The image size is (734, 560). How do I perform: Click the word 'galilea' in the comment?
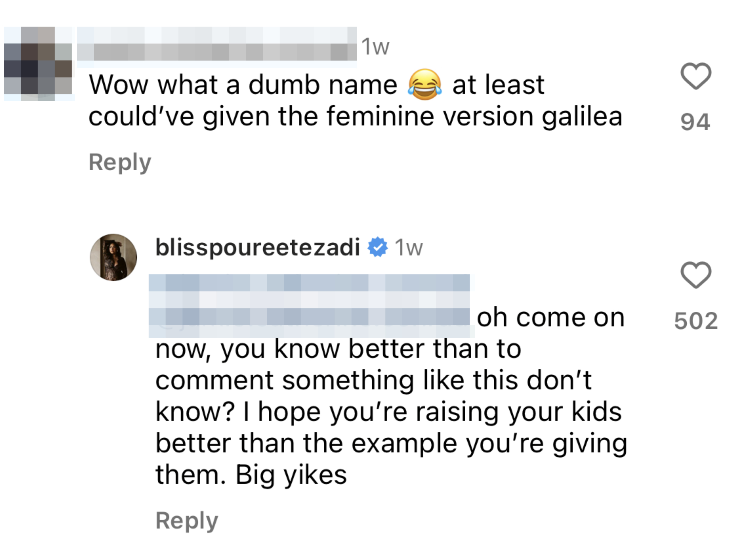click(582, 117)
